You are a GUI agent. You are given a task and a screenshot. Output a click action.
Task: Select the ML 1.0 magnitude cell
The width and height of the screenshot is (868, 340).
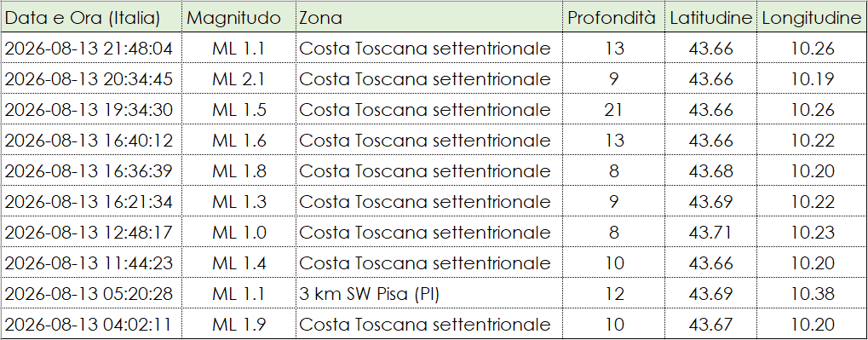[239, 232]
